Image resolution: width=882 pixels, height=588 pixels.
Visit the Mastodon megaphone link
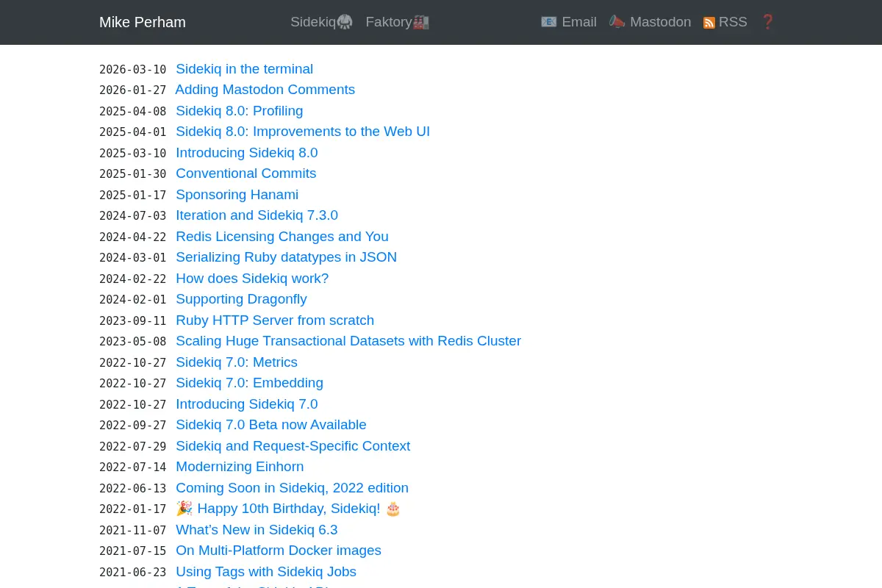point(650,22)
